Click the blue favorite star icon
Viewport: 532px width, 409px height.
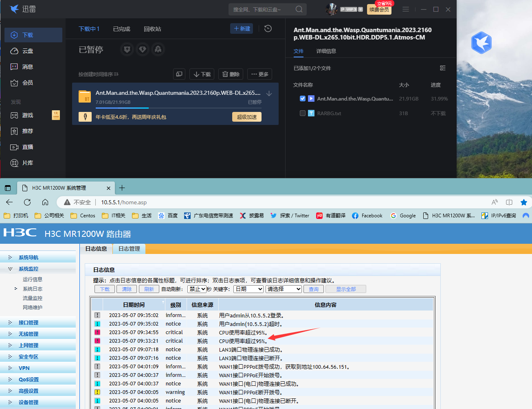[x=524, y=202]
